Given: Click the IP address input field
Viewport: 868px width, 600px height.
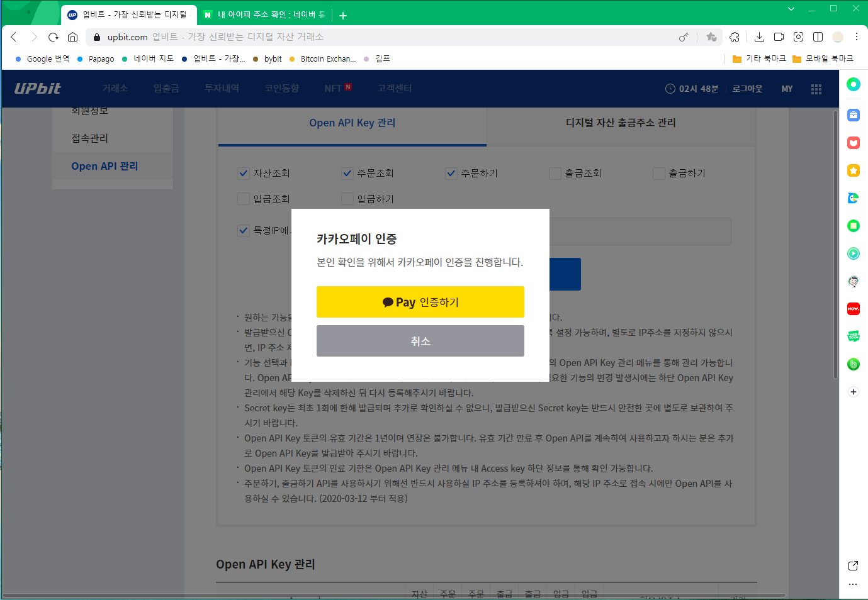Looking at the screenshot, I should coord(640,231).
